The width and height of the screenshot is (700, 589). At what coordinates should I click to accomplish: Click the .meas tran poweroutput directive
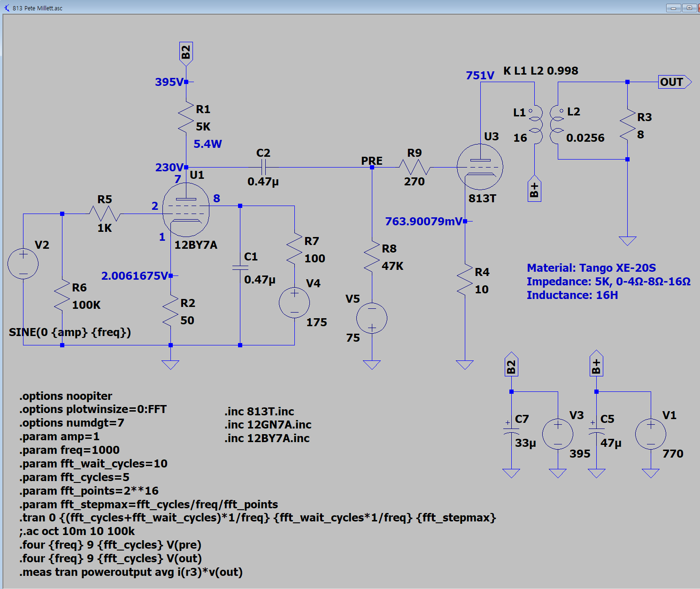tap(131, 572)
